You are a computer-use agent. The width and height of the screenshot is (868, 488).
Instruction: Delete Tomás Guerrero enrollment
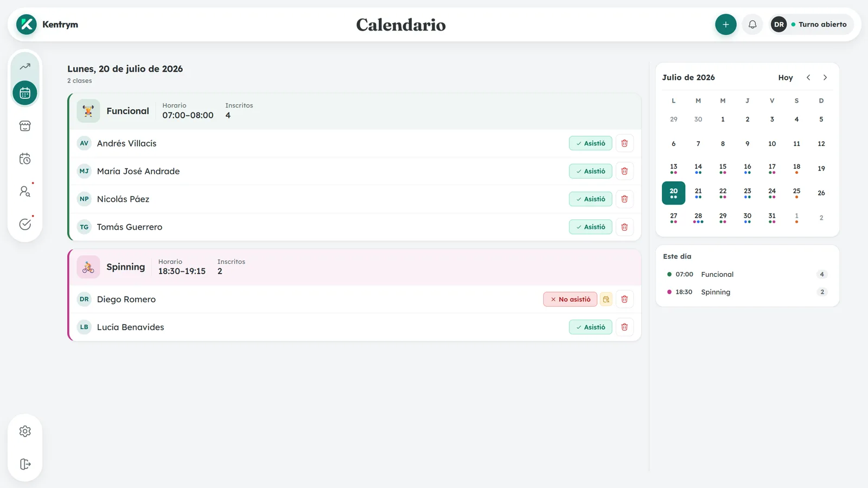pos(624,227)
